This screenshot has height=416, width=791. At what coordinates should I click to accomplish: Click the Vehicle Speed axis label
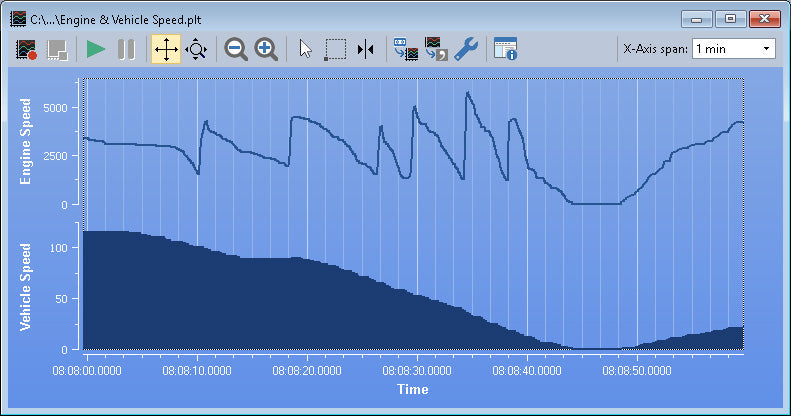[25, 287]
